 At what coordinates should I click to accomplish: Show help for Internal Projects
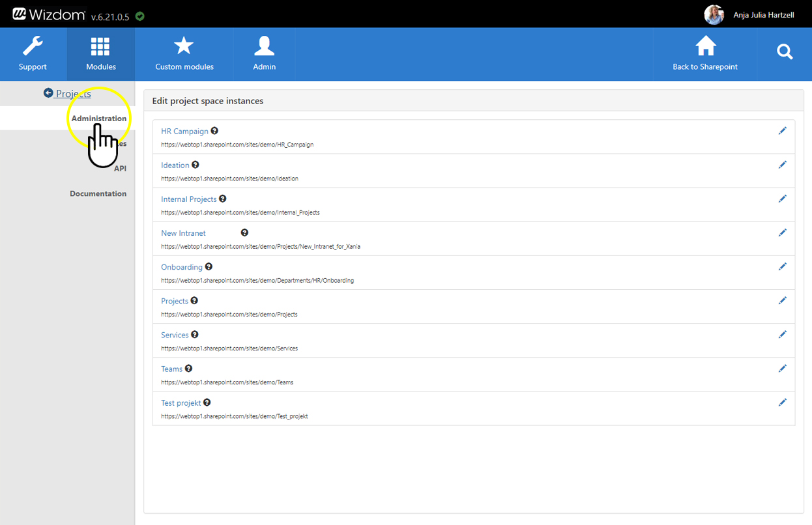point(223,199)
